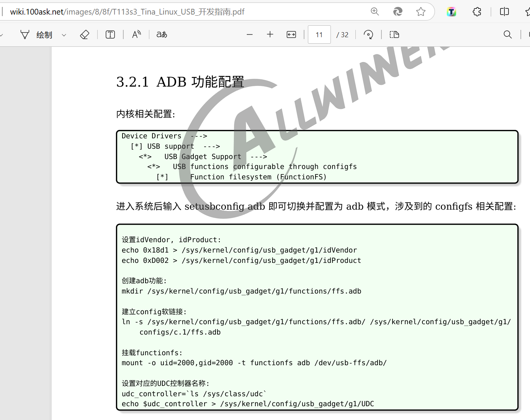
Task: Click the Read aloud icon
Action: point(136,34)
